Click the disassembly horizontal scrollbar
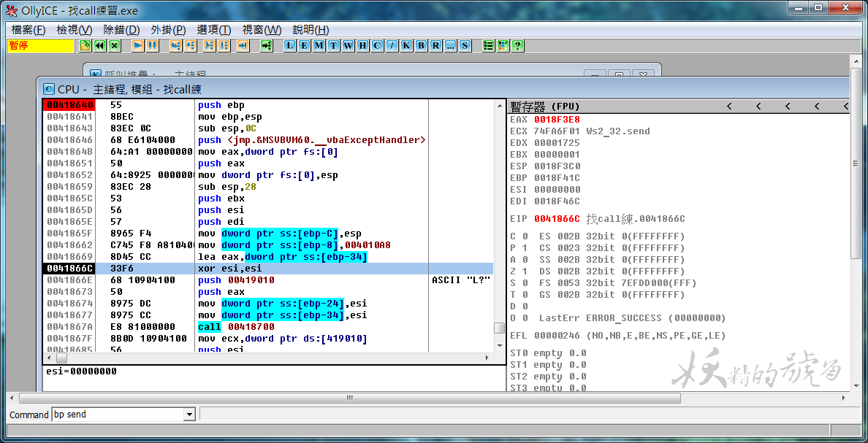This screenshot has height=443, width=868. (x=270, y=358)
